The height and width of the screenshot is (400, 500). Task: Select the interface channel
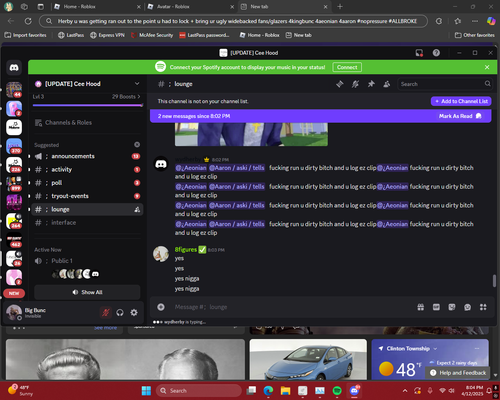click(88, 223)
